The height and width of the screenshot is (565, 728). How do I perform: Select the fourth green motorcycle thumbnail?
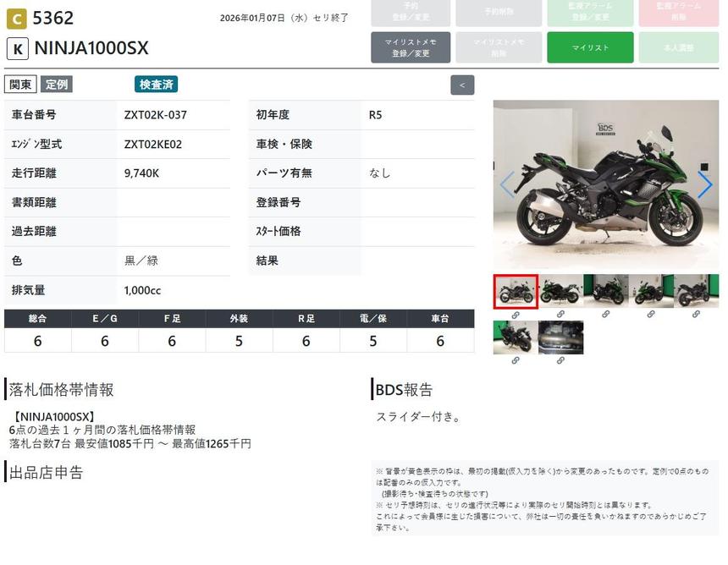tap(651, 291)
